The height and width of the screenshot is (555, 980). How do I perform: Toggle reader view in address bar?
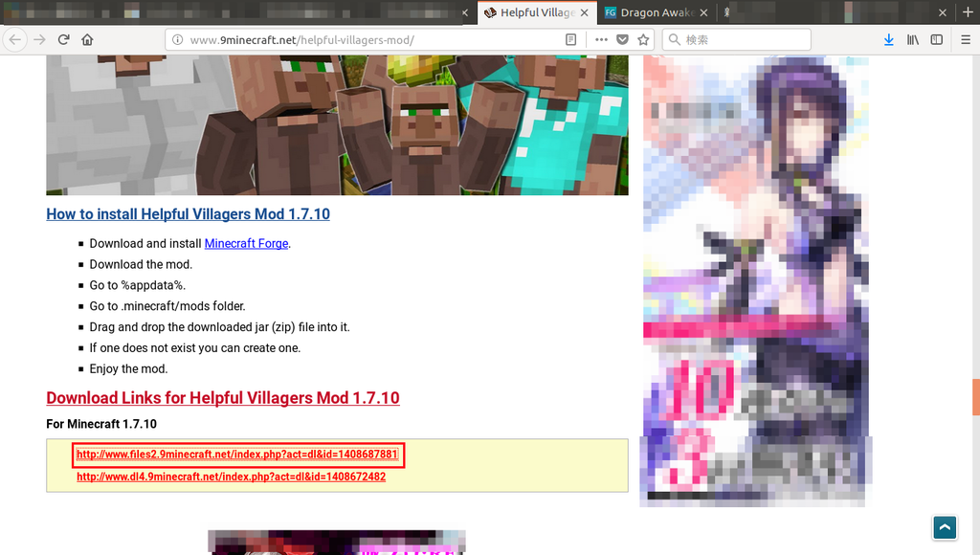tap(570, 39)
